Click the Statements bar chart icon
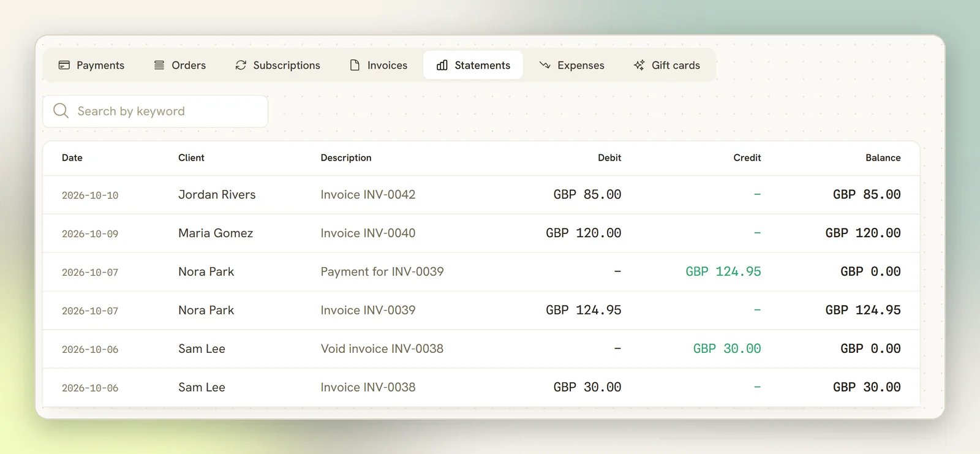Viewport: 980px width, 454px height. [442, 65]
